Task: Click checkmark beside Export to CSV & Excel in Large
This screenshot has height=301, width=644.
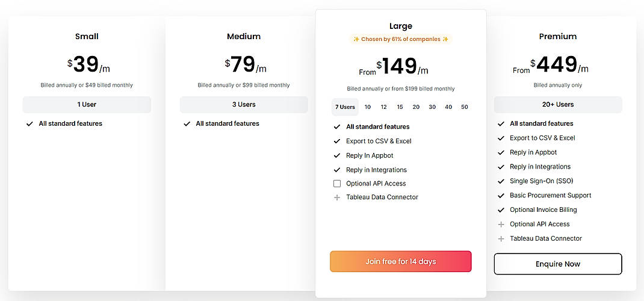Action: (x=337, y=141)
